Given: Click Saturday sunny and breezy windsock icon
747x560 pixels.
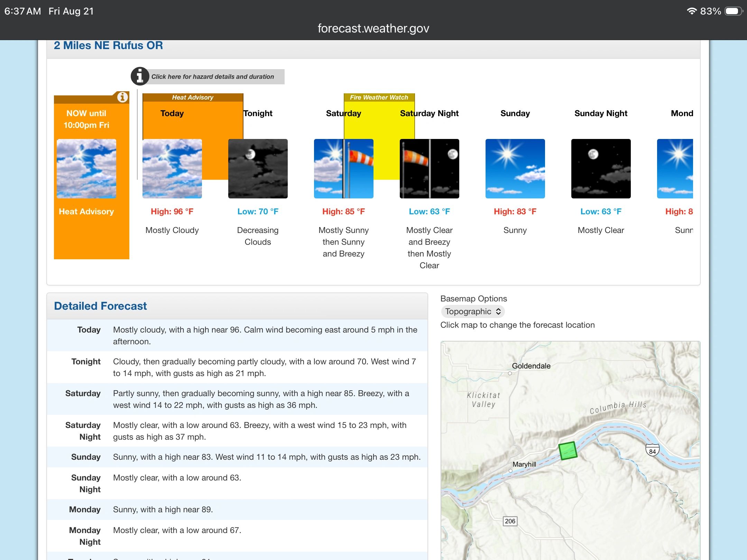Looking at the screenshot, I should (344, 169).
